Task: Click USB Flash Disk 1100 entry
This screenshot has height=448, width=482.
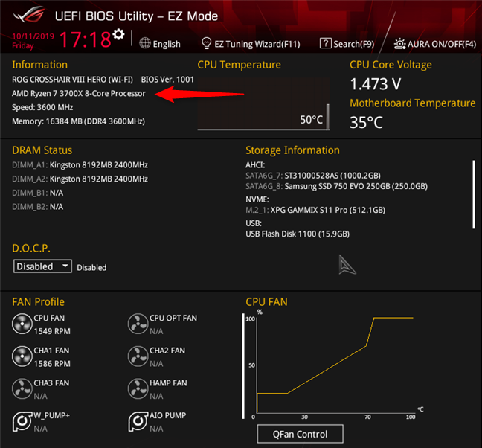Action: (x=298, y=234)
